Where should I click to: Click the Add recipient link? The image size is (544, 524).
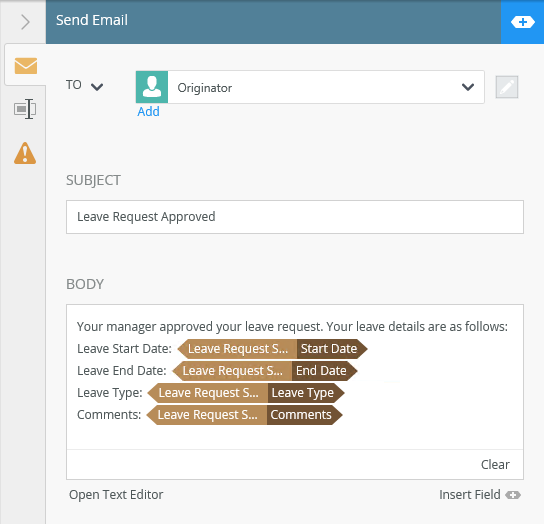(148, 112)
